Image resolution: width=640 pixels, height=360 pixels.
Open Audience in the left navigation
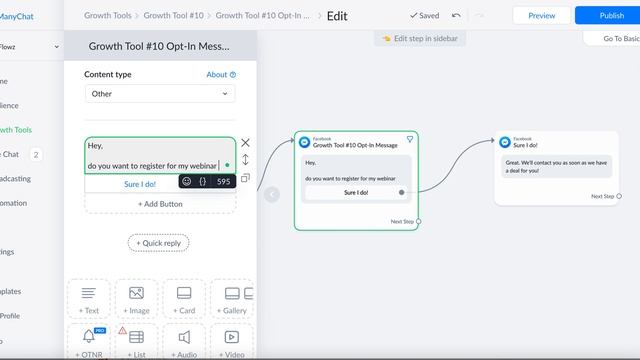pyautogui.click(x=9, y=105)
